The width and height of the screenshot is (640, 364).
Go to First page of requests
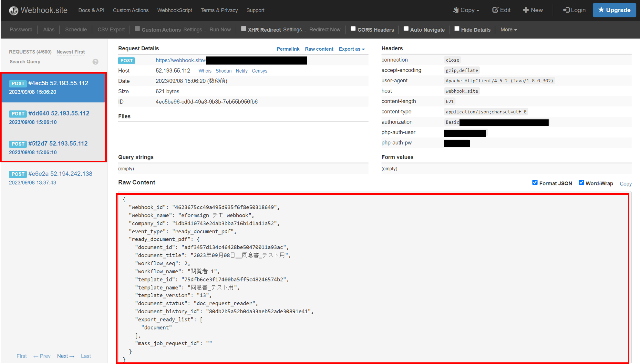tap(22, 356)
